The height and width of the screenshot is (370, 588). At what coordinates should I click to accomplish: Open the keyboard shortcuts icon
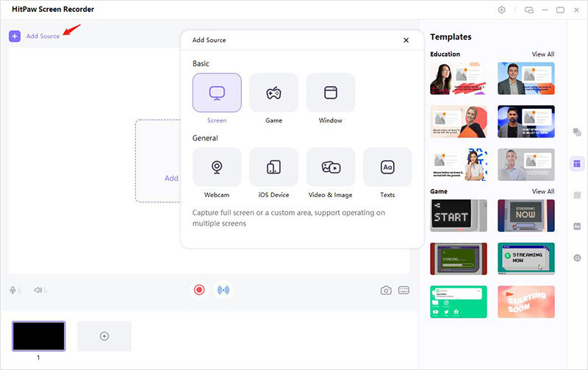[x=404, y=291]
